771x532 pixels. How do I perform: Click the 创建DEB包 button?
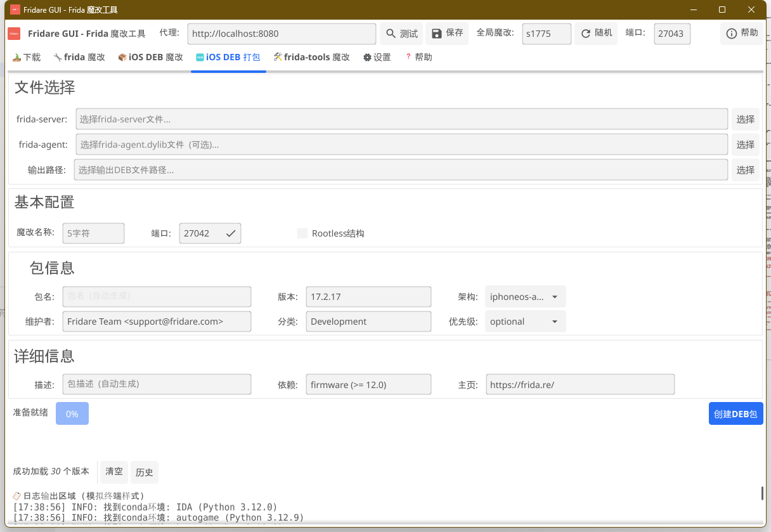735,414
